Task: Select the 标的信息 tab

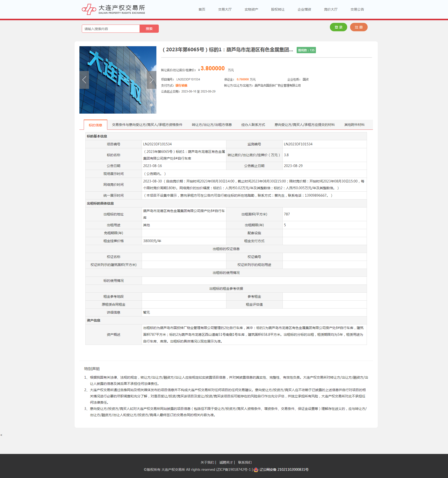Action: (96, 125)
